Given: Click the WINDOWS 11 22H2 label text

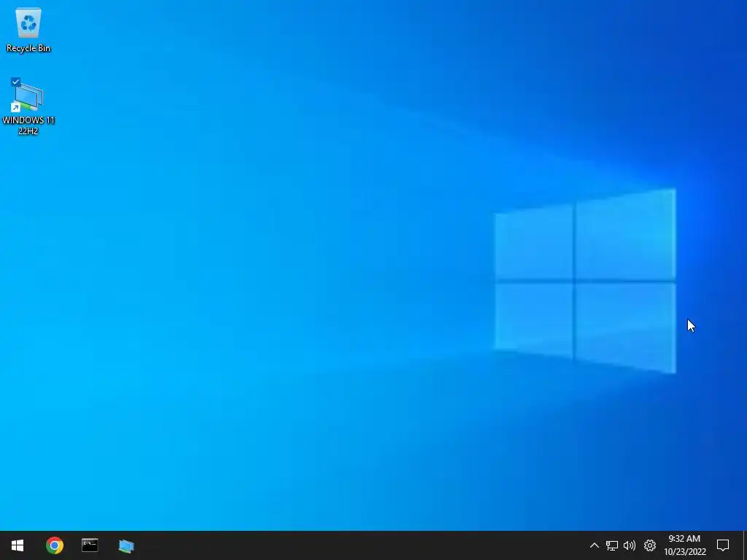Looking at the screenshot, I should pos(28,125).
